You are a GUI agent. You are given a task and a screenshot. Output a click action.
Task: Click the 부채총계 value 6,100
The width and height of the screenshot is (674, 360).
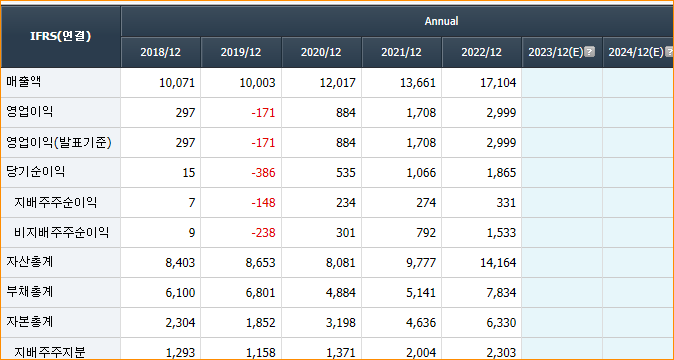181,293
